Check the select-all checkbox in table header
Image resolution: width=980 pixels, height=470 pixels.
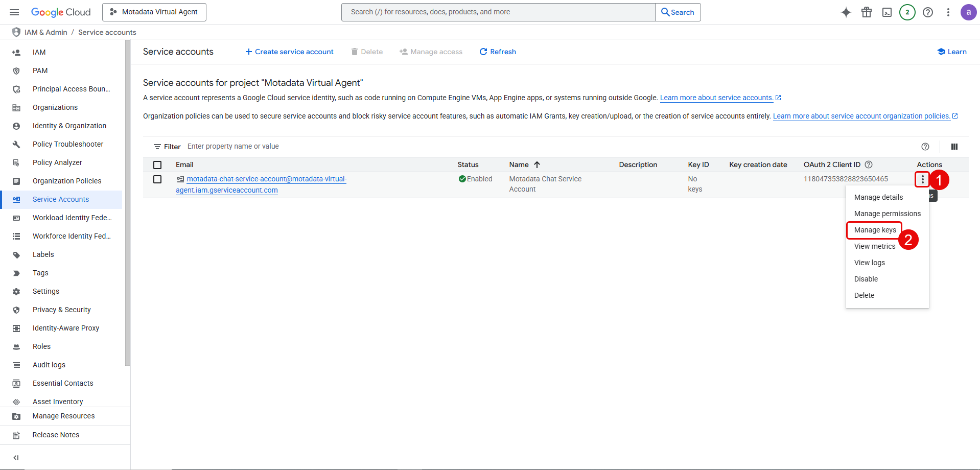[x=157, y=165]
